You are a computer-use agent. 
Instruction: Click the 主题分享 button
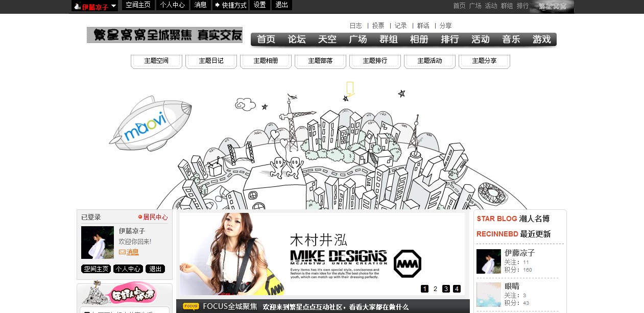[x=484, y=61]
